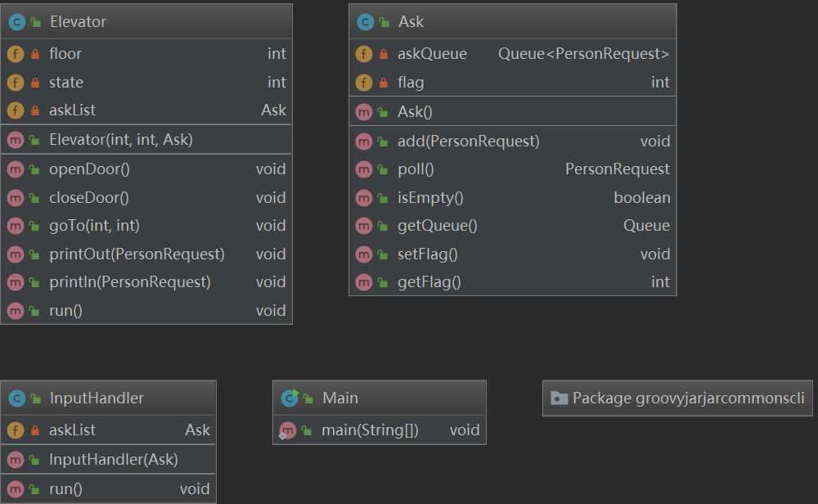This screenshot has height=504, width=818.
Task: Click the InputHandler class icon
Action: [16, 398]
